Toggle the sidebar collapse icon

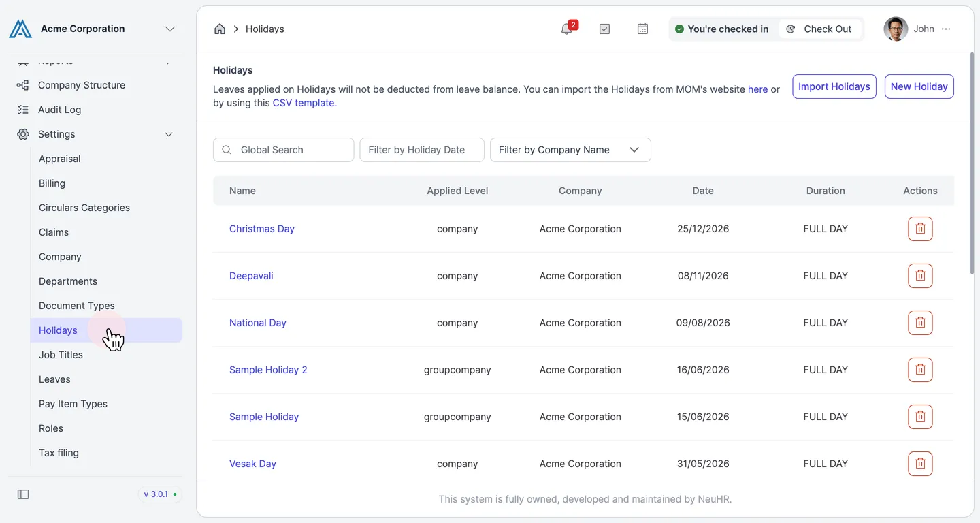tap(23, 494)
